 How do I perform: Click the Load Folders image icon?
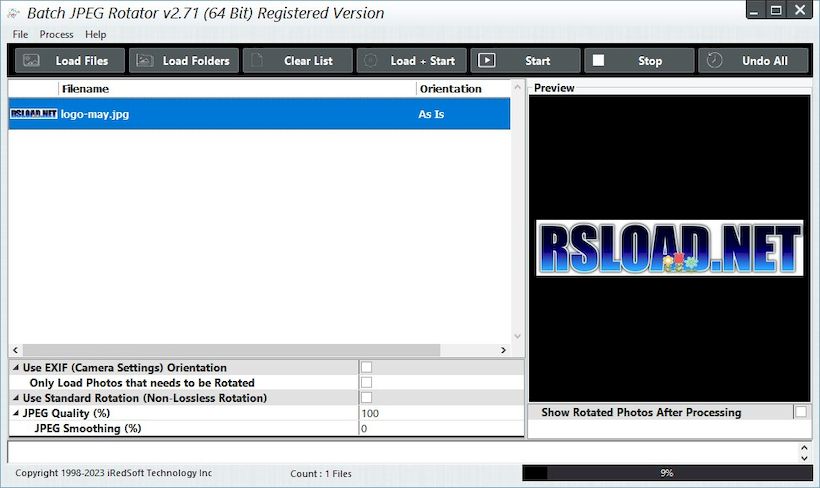(x=145, y=61)
